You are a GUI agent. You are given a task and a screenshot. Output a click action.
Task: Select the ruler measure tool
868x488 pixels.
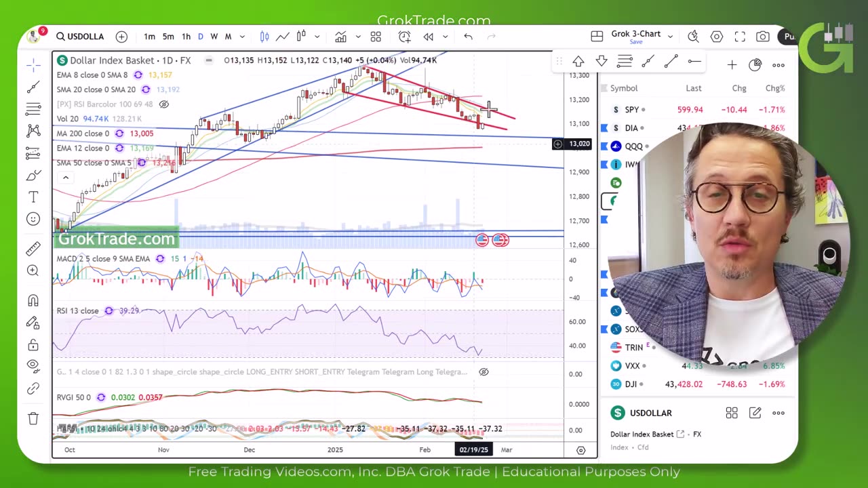click(33, 249)
